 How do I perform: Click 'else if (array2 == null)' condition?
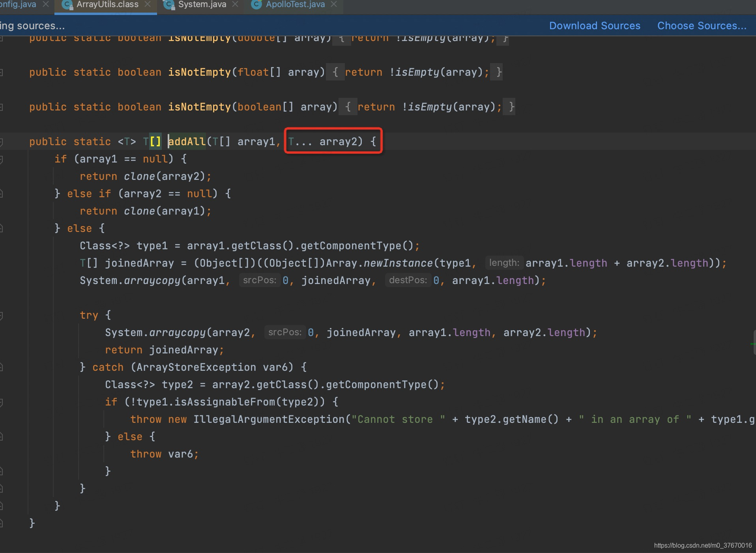[x=142, y=194]
